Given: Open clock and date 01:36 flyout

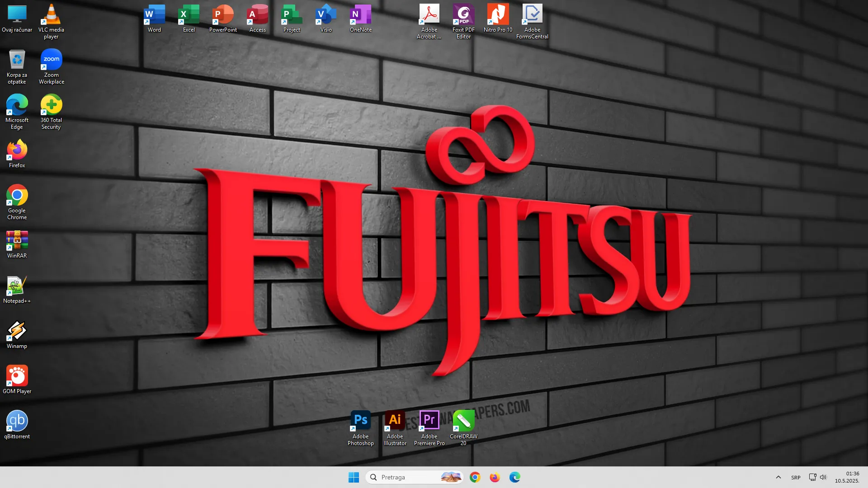Looking at the screenshot, I should point(847,477).
